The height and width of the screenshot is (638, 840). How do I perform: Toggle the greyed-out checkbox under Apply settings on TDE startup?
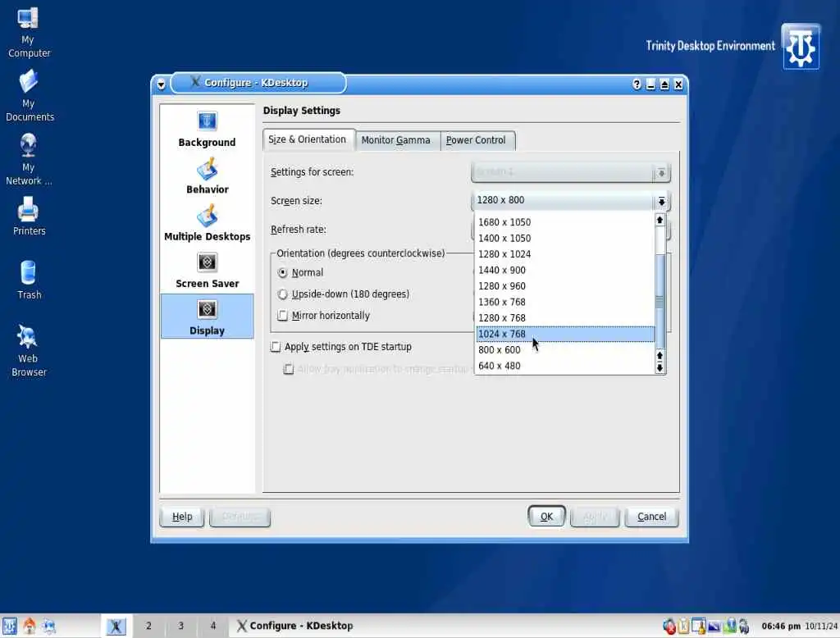288,368
